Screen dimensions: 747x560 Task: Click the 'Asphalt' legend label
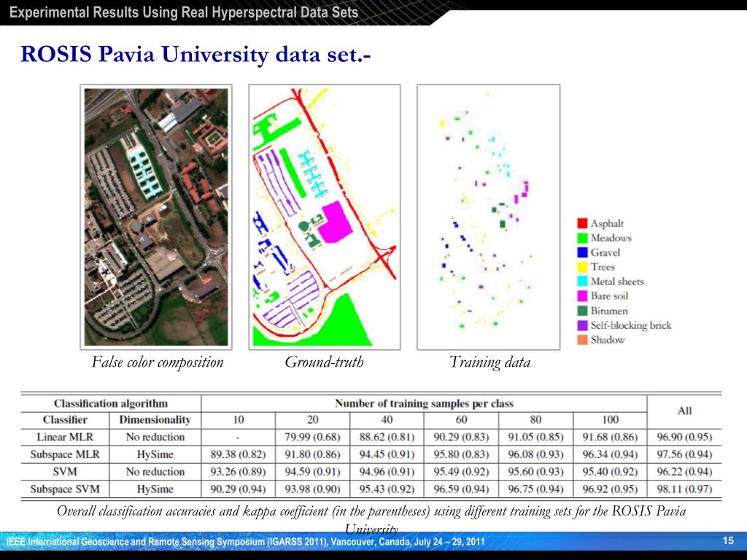tap(607, 223)
